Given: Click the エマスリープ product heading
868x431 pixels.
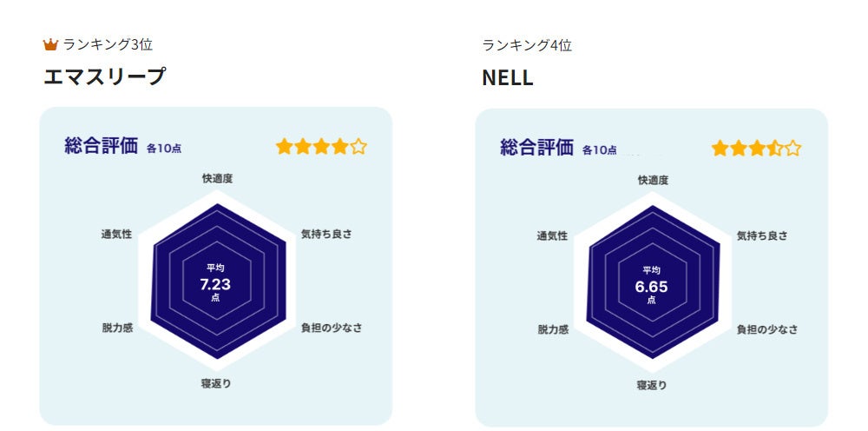Looking at the screenshot, I should click(x=104, y=77).
